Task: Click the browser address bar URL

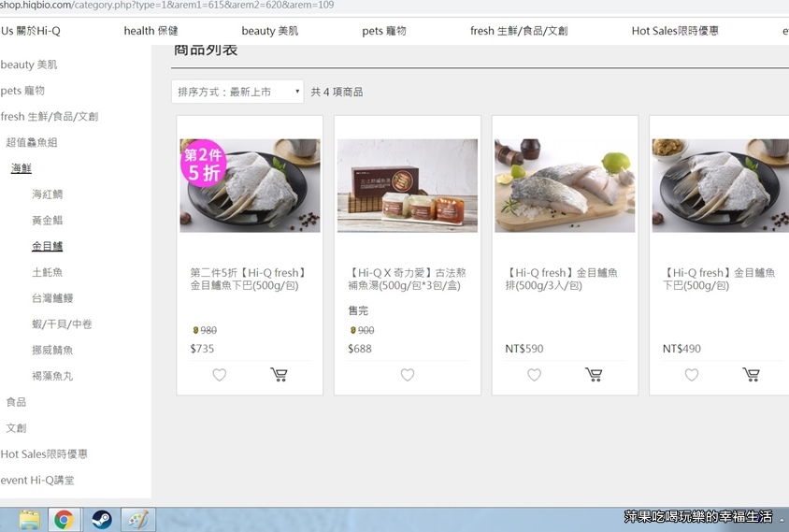Action: pyautogui.click(x=167, y=6)
